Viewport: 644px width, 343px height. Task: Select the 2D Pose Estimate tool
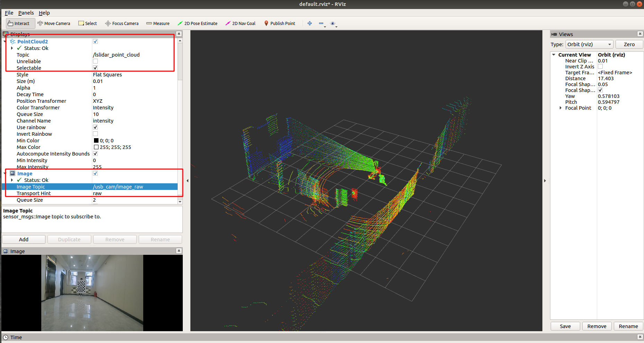click(197, 23)
